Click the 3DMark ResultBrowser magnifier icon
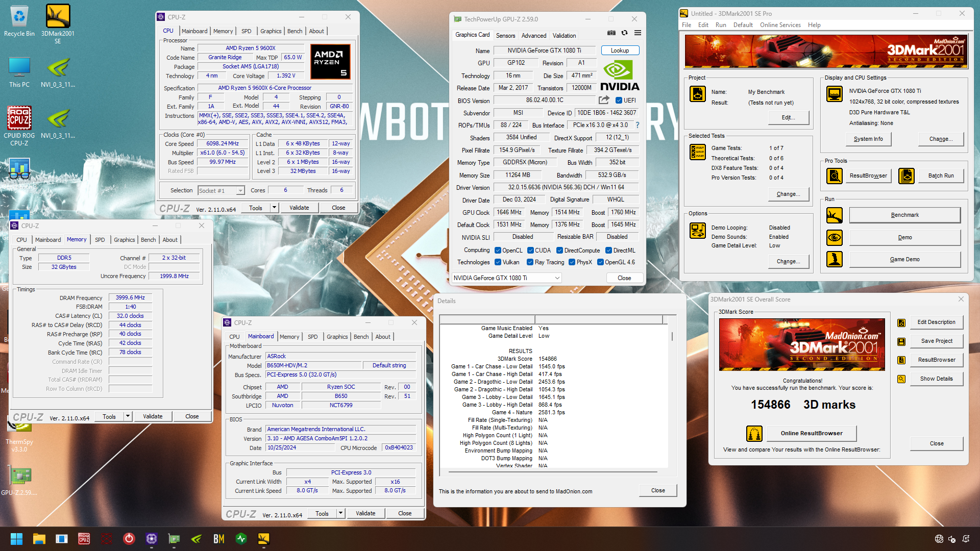 pyautogui.click(x=835, y=176)
